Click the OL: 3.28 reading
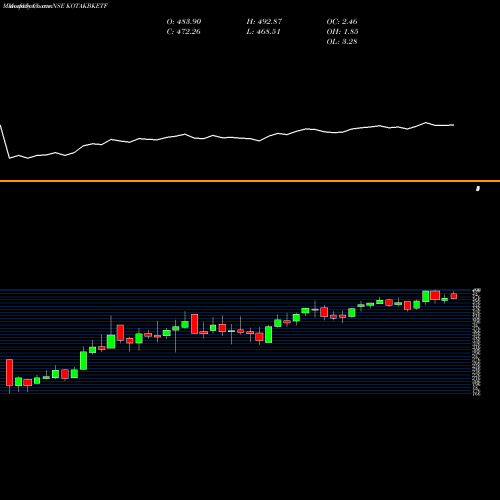Viewport: 500px width, 500px height. tap(342, 41)
